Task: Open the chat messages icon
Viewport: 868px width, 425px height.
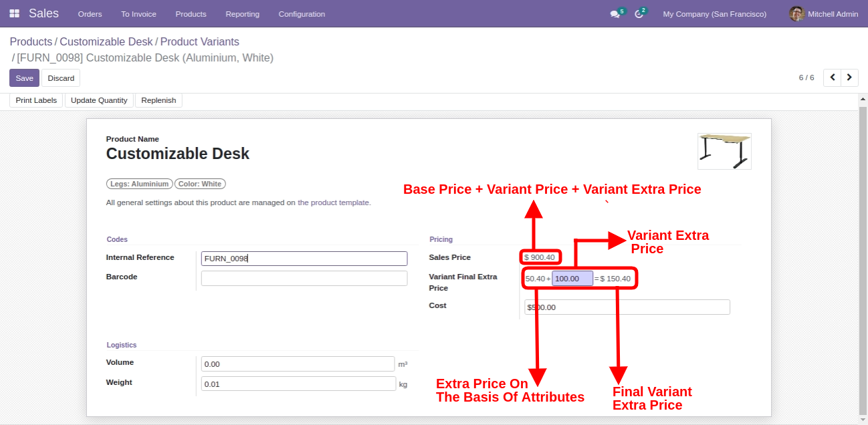Action: (615, 14)
